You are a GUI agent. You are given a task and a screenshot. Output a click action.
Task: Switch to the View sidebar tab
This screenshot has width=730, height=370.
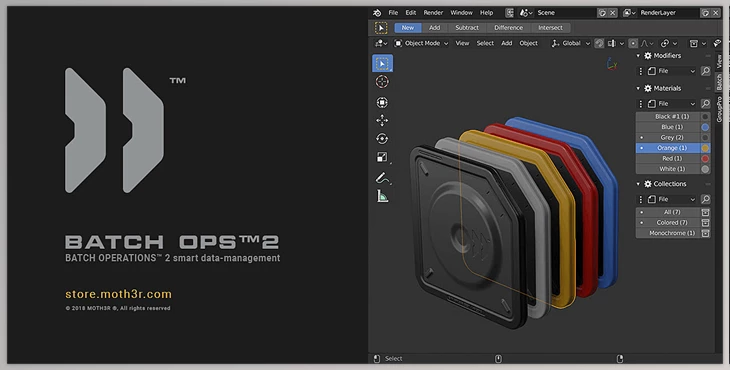(x=719, y=61)
